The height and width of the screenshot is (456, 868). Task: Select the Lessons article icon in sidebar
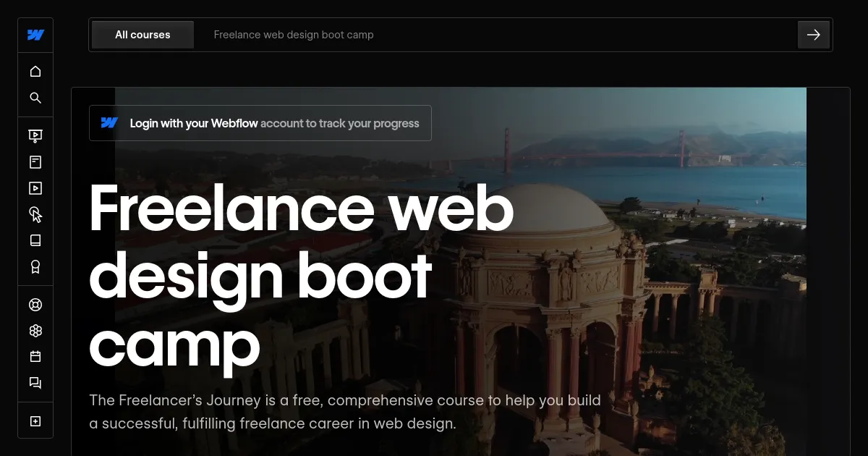pos(35,161)
